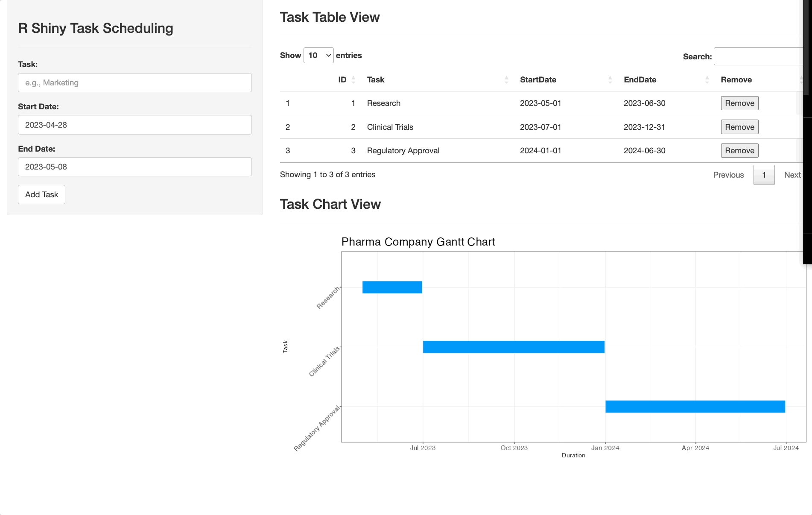Open the Start Date picker field
Screen dimensions: 812x515
134,125
